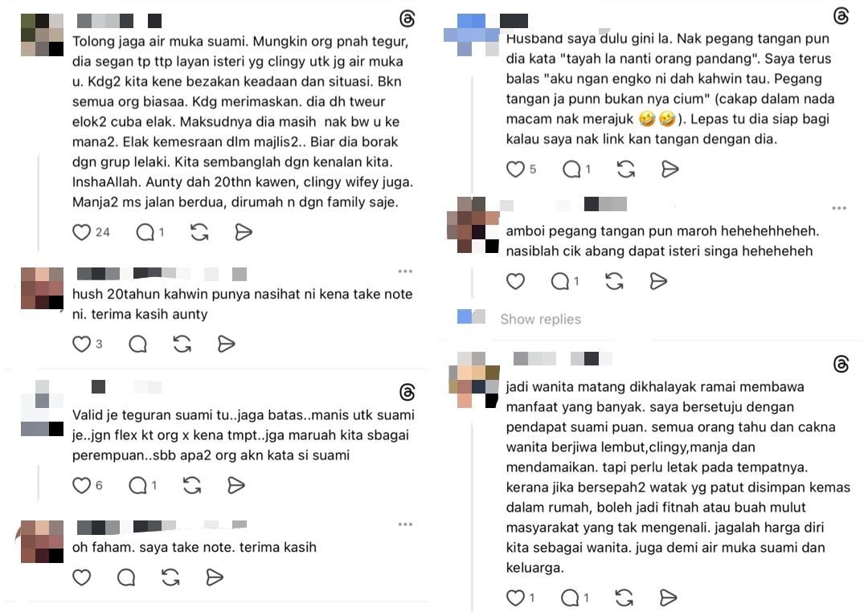The width and height of the screenshot is (868, 612).
Task: Repost the 'oh faham. saya take note' reply
Action: point(170,577)
